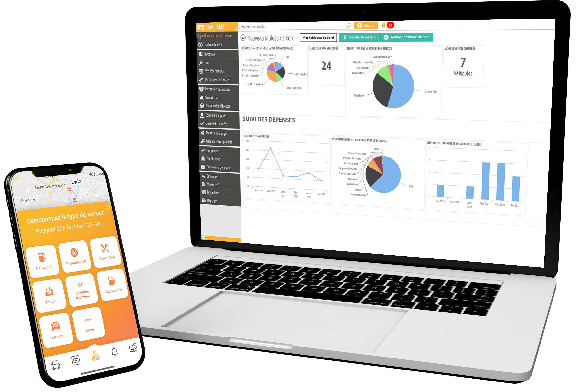Select the Prévention des risques icon
Viewport: 576px width, 392px height.
(197, 89)
